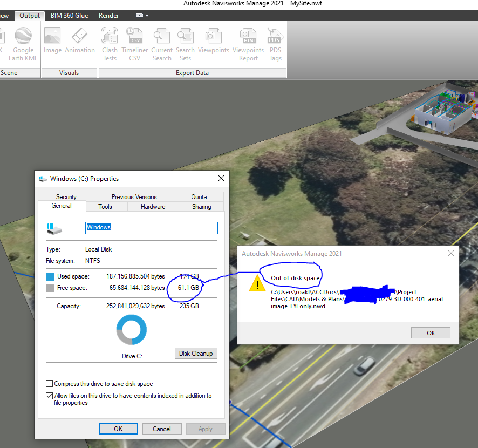Launch Disk Cleanup
Screen dimensions: 478x448
pyautogui.click(x=195, y=353)
